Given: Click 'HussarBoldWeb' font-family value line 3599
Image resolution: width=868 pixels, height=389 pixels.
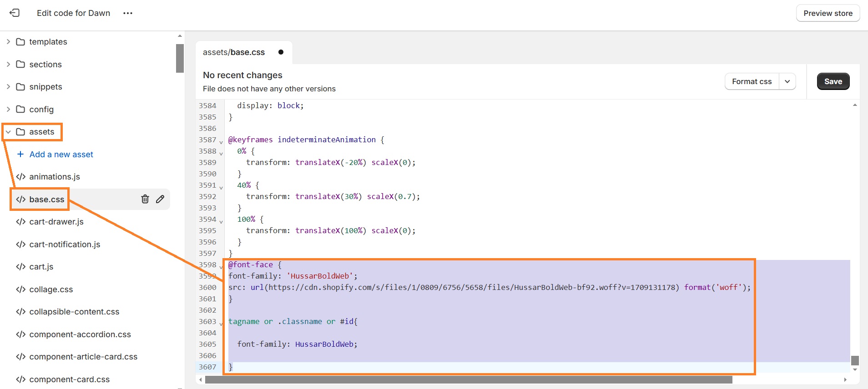Looking at the screenshot, I should pos(320,276).
